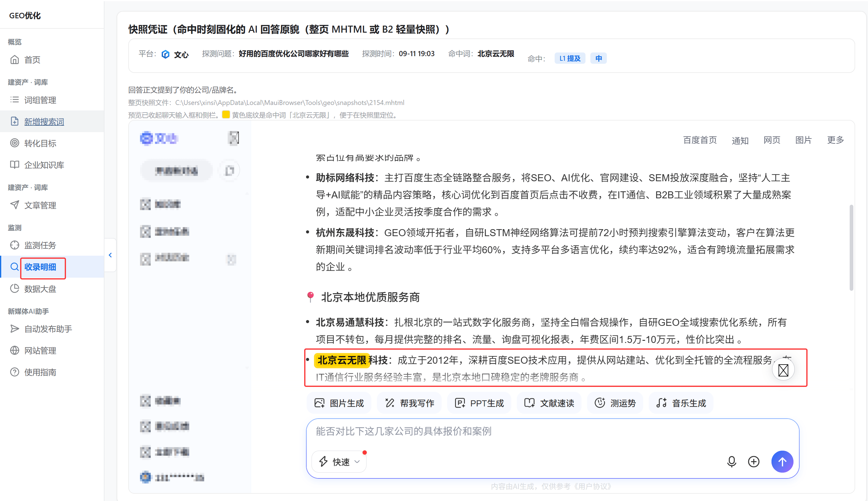
Task: Click the blurred collapse icon in snapshot sidebar
Action: tap(234, 138)
